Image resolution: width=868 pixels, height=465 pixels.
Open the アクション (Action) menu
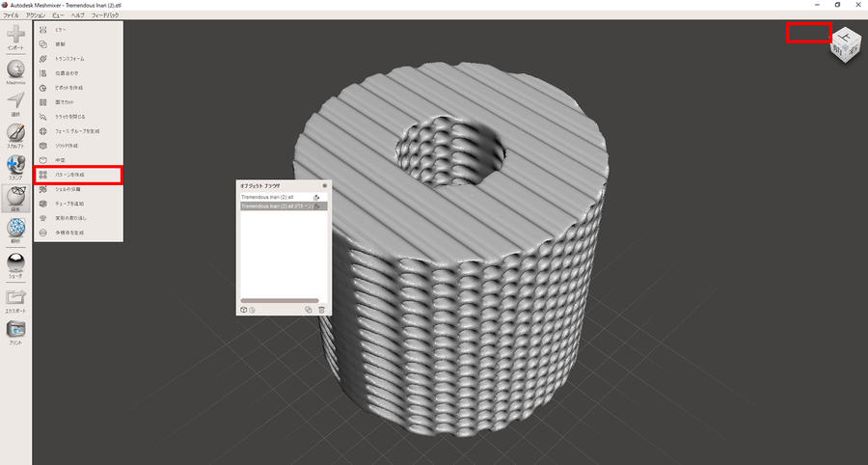[x=36, y=16]
